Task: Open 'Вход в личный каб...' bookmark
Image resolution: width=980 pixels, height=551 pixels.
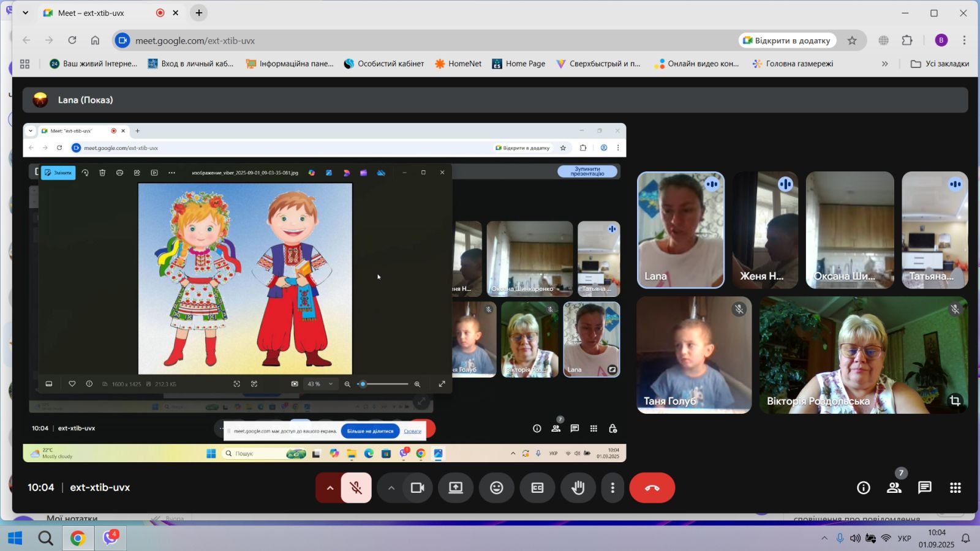Action: coord(190,64)
